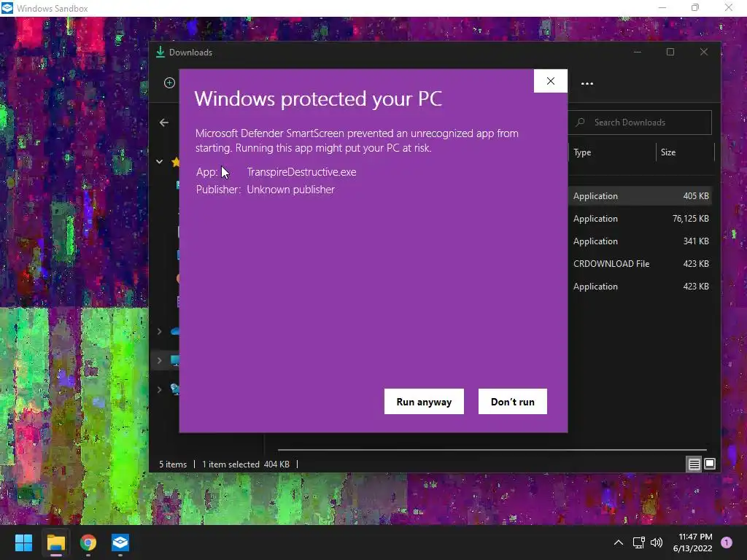The width and height of the screenshot is (747, 560).
Task: Click the Windows Sandbox title bar icon
Action: (x=7, y=8)
